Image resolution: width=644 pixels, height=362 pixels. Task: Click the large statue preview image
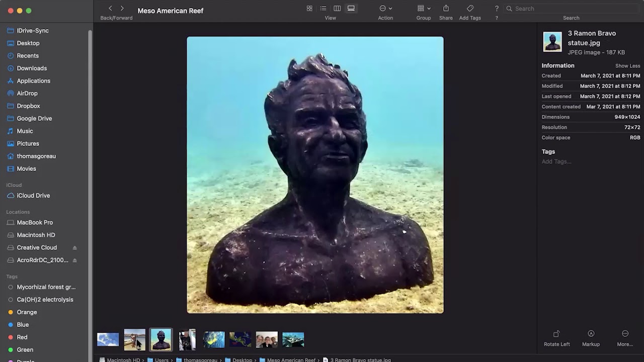tap(315, 175)
